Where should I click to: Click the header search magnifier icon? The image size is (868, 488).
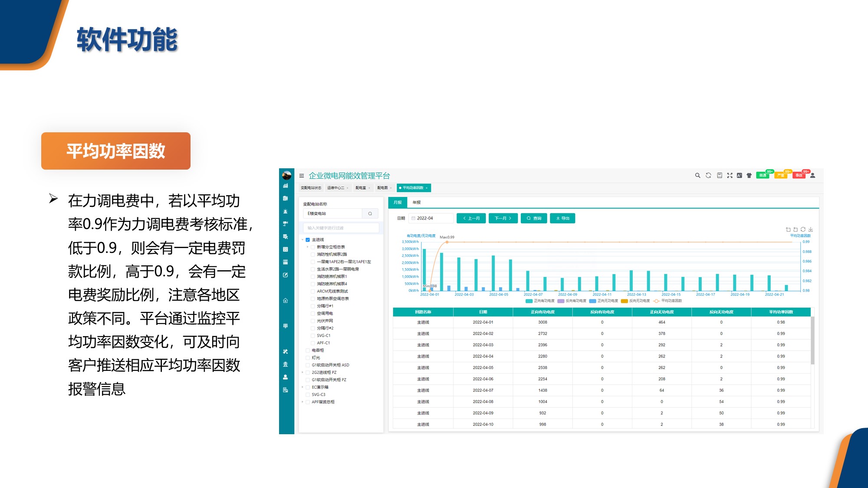coord(697,175)
